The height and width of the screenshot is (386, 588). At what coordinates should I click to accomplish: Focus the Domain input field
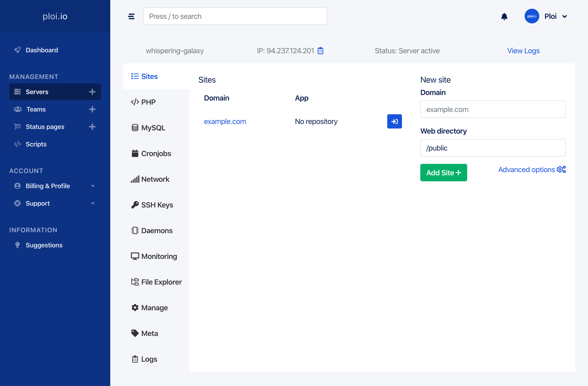493,109
